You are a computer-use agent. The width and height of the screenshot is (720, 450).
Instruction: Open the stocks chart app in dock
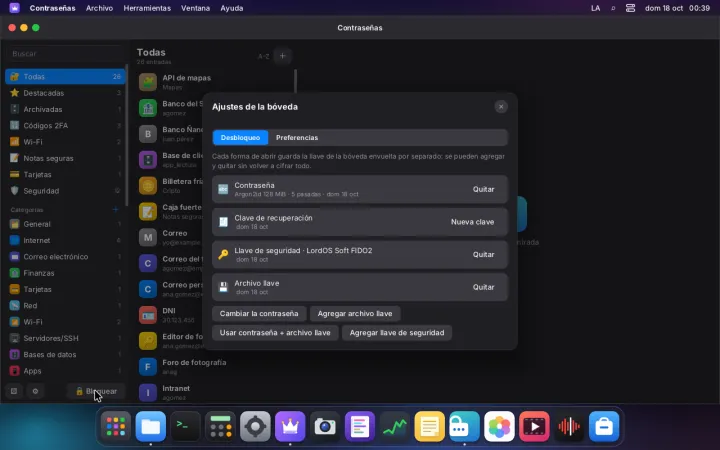pos(395,427)
